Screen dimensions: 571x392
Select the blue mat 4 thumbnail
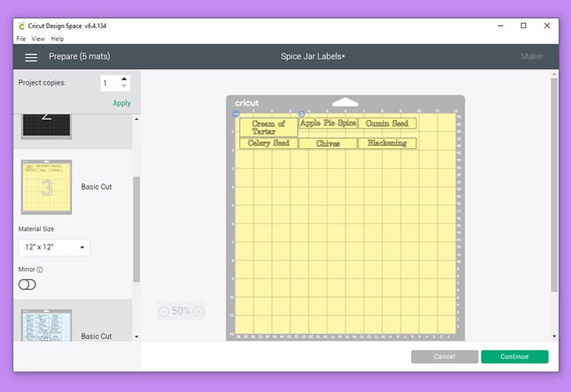point(46,325)
